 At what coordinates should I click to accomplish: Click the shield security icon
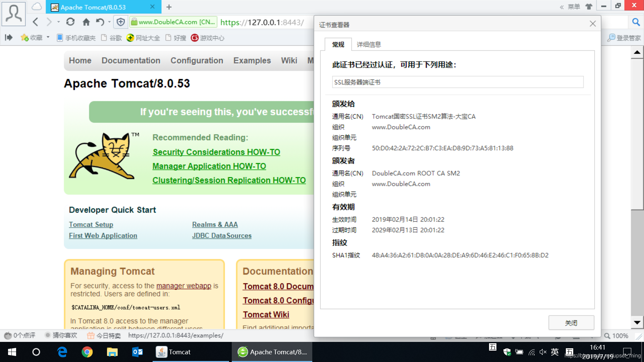point(121,22)
